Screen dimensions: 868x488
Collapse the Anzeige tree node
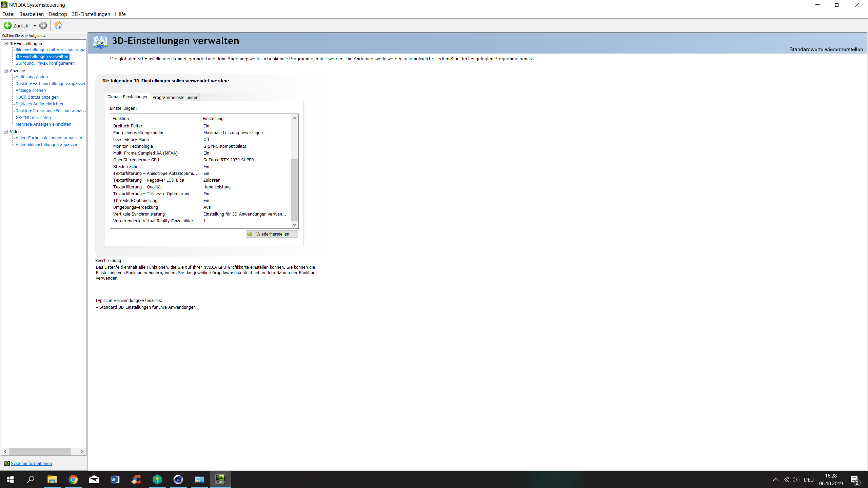[x=6, y=70]
